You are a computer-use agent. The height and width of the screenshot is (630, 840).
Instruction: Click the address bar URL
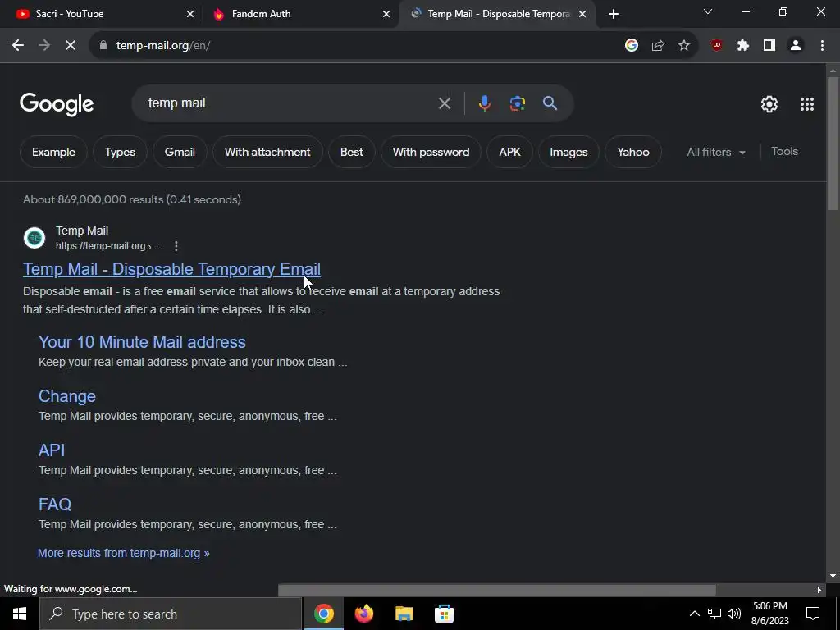(163, 46)
